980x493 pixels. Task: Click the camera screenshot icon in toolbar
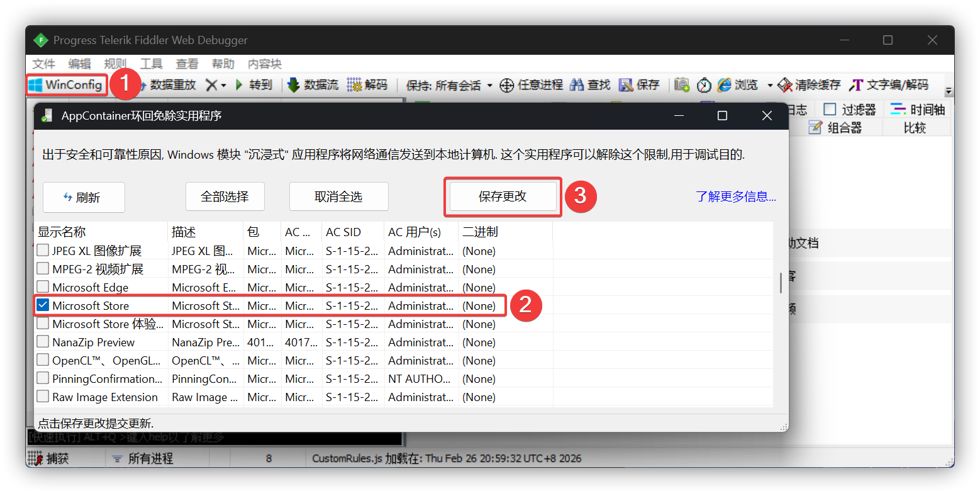coord(681,85)
